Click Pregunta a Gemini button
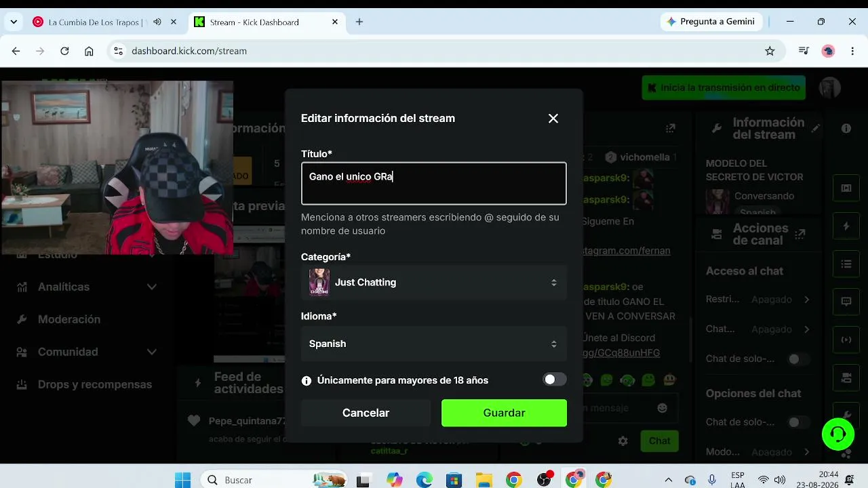The width and height of the screenshot is (868, 488). tap(711, 22)
